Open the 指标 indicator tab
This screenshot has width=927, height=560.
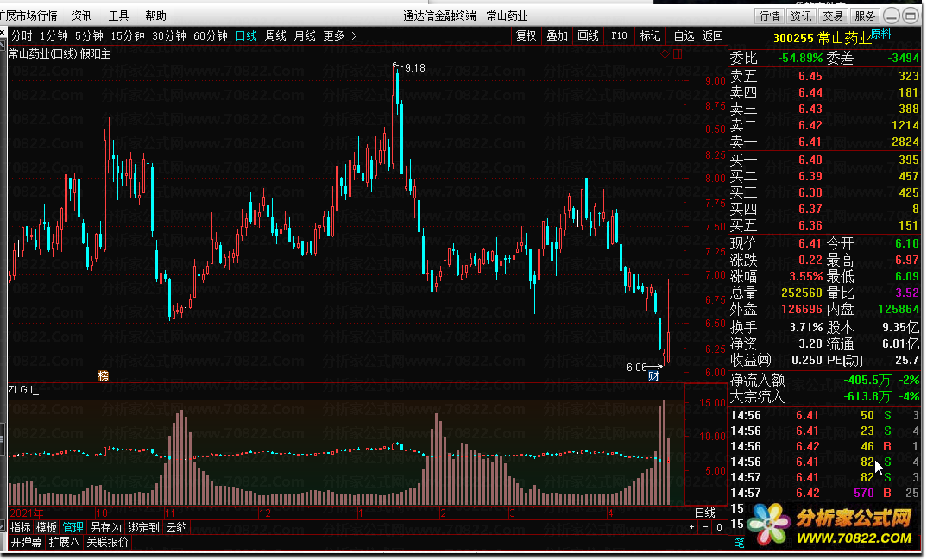[x=20, y=527]
